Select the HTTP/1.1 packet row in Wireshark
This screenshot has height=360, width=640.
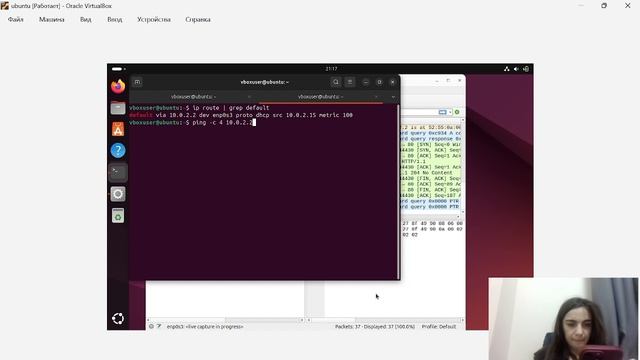point(431,161)
